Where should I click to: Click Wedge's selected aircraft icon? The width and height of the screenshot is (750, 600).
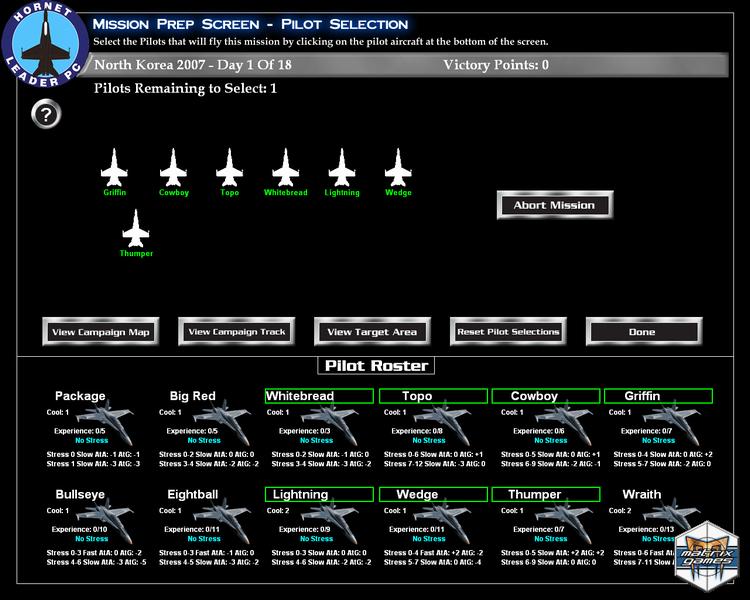(398, 166)
